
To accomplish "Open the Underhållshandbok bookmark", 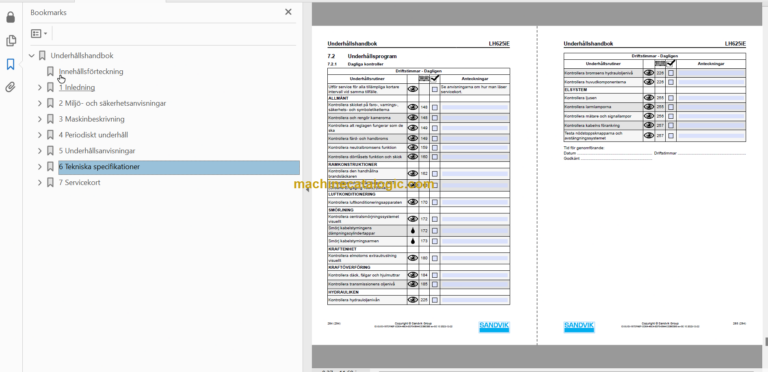I will 82,56.
